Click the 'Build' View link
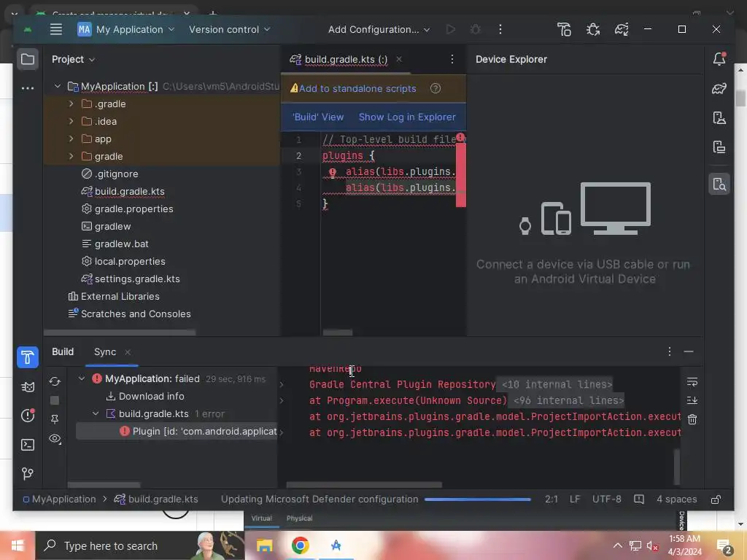 tap(318, 117)
